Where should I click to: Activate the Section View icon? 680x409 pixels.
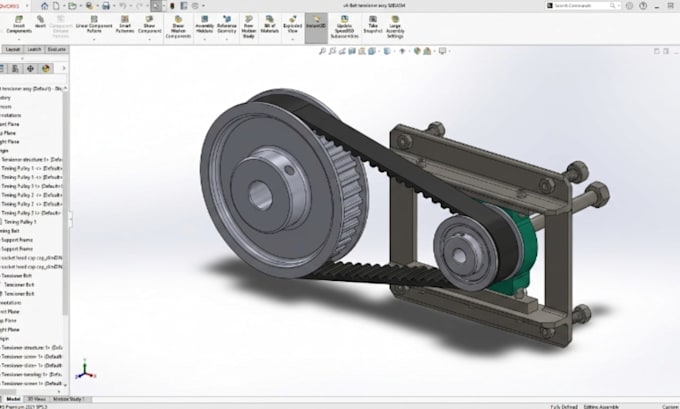pos(352,51)
